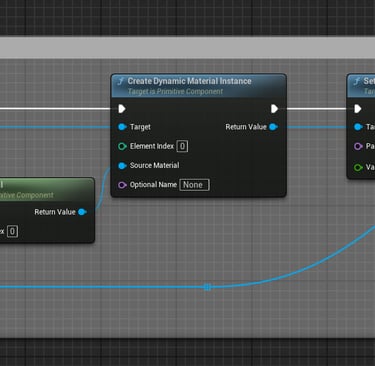375x366 pixels.
Task: Select the Create Dynamic Material Instance node title
Action: 189,81
